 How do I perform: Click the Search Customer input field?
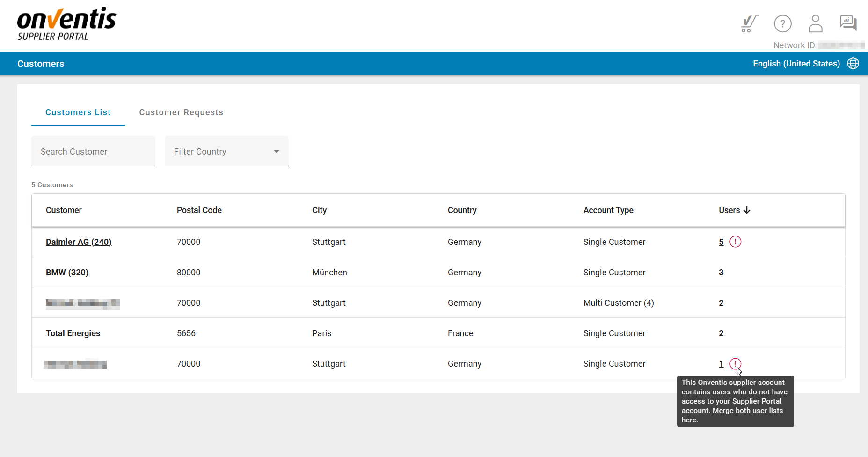pos(93,151)
